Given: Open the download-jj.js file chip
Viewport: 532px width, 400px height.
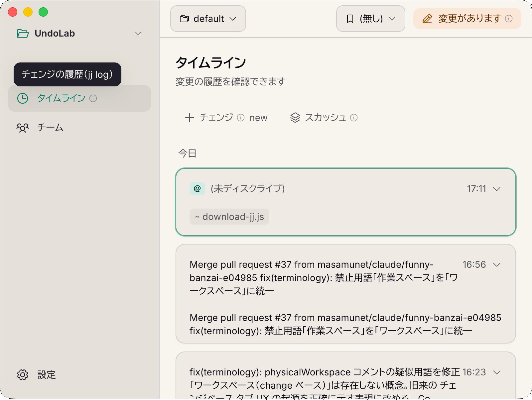Looking at the screenshot, I should click(229, 217).
